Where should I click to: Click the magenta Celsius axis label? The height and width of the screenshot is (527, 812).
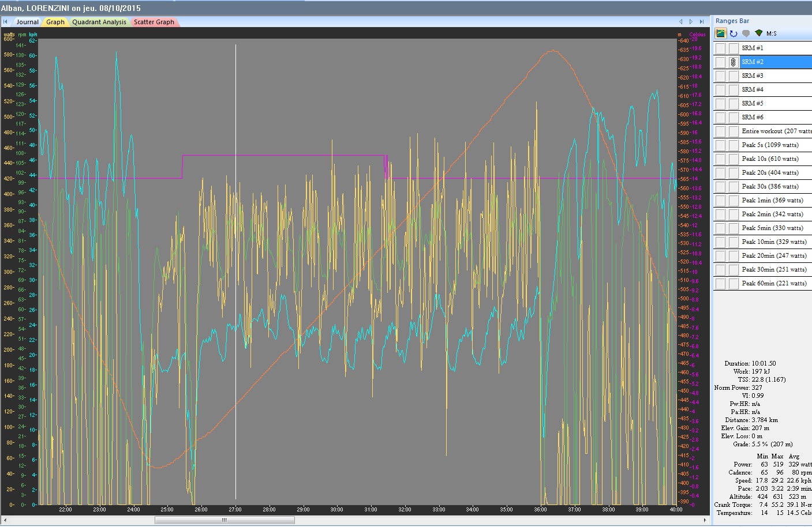pyautogui.click(x=697, y=35)
